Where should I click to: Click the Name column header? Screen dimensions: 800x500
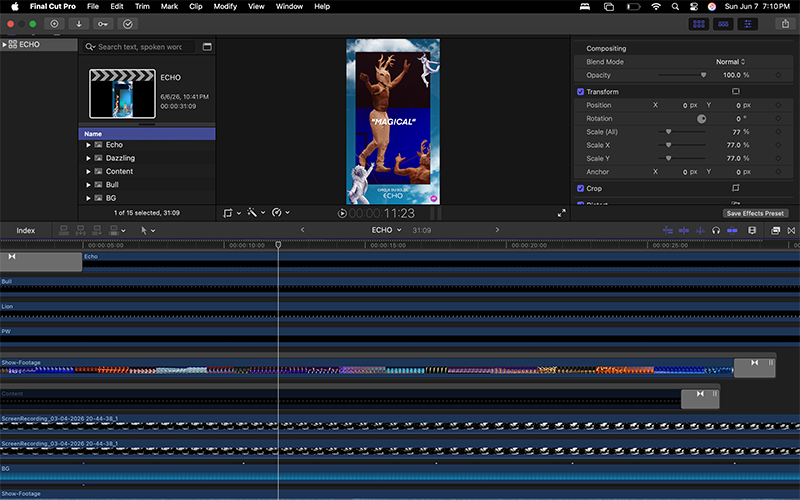[147, 134]
